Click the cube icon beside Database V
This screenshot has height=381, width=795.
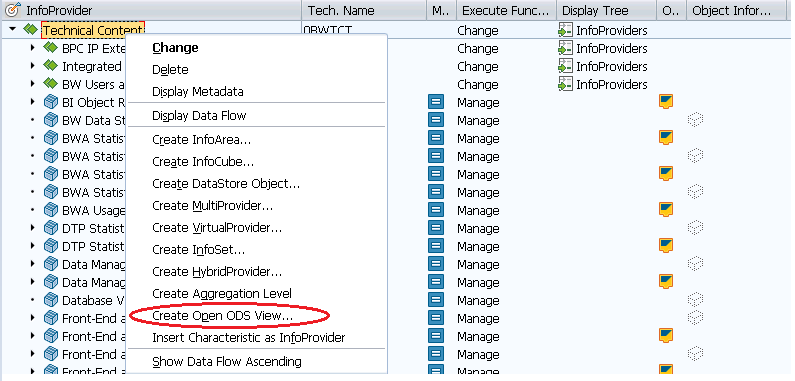point(51,300)
